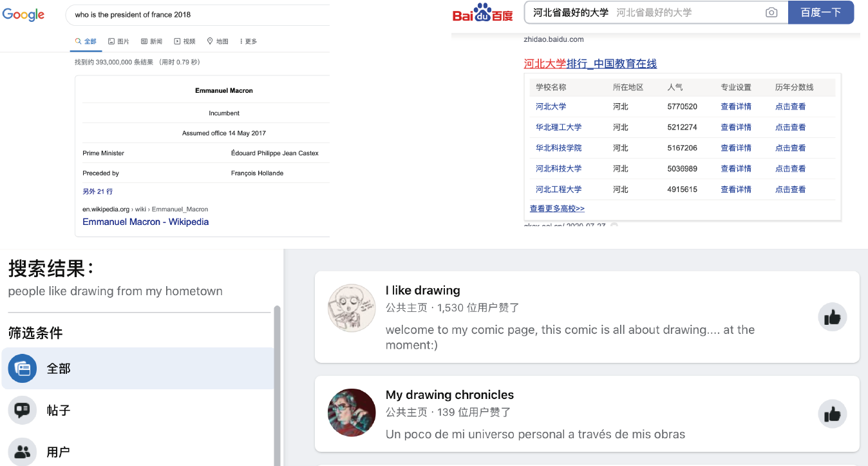Like the "My drawing chronicles" page
This screenshot has height=466, width=868.
tap(832, 414)
